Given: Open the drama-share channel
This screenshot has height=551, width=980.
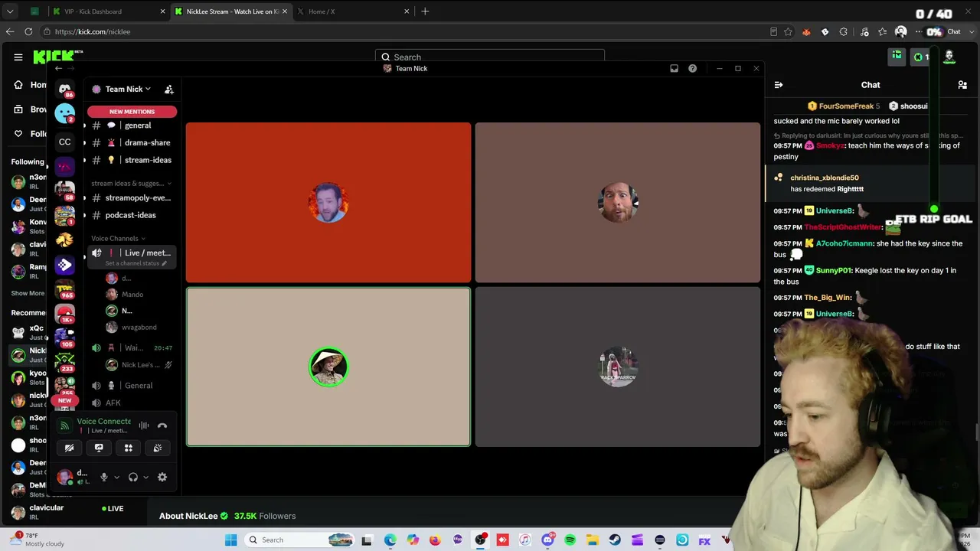Looking at the screenshot, I should (x=132, y=143).
